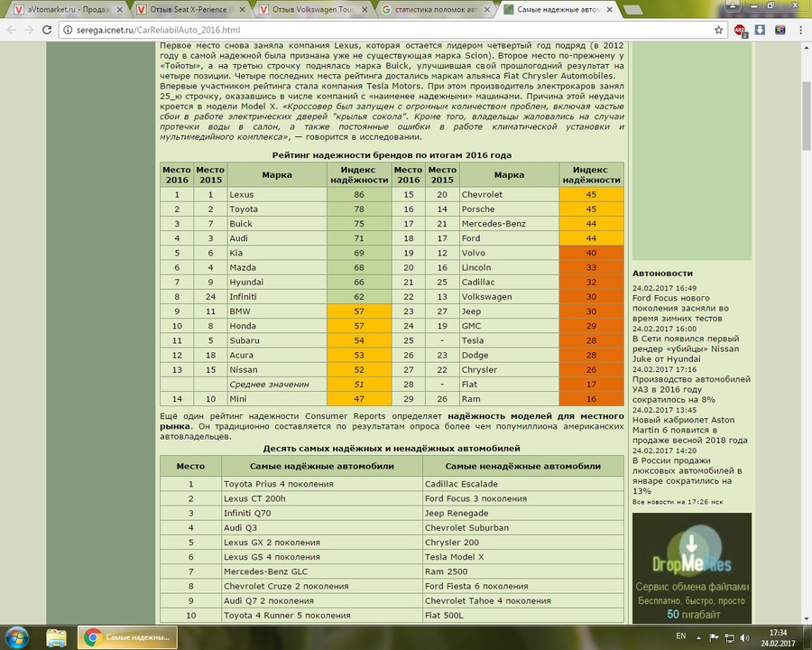This screenshot has width=812, height=650.
Task: Close the aVtomarket.ru tab
Action: [x=120, y=9]
